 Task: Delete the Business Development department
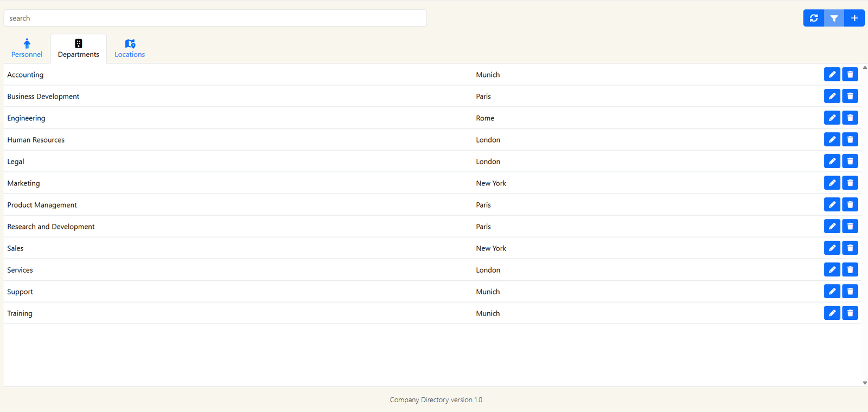tap(850, 96)
